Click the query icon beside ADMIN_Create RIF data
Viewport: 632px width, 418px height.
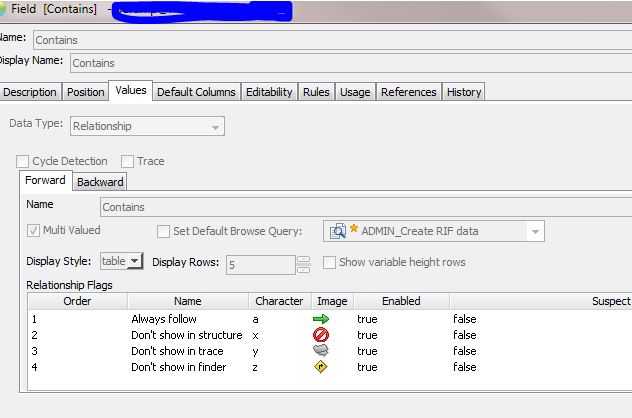coord(337,231)
